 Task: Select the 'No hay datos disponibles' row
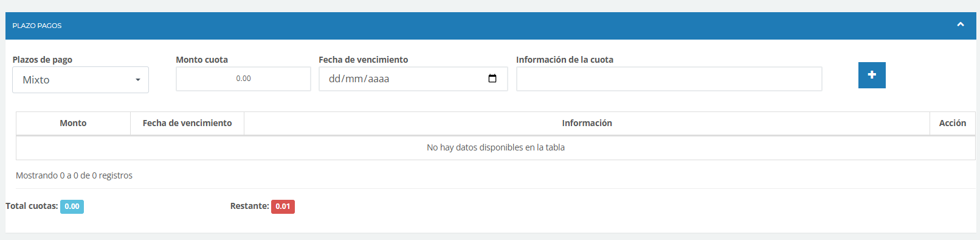click(x=495, y=147)
